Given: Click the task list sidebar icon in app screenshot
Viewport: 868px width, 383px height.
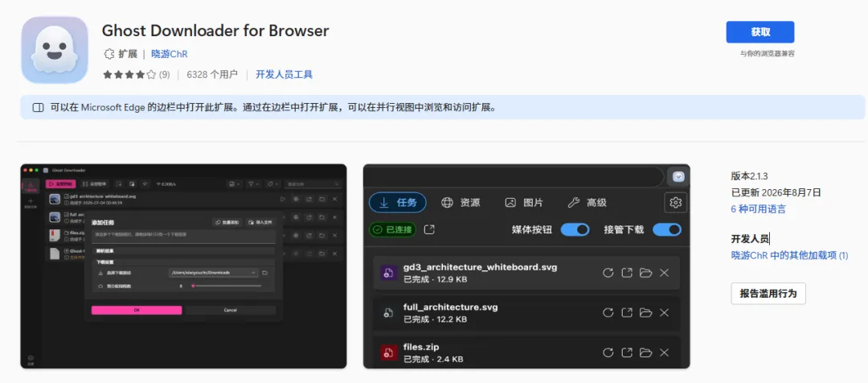Looking at the screenshot, I should (31, 185).
